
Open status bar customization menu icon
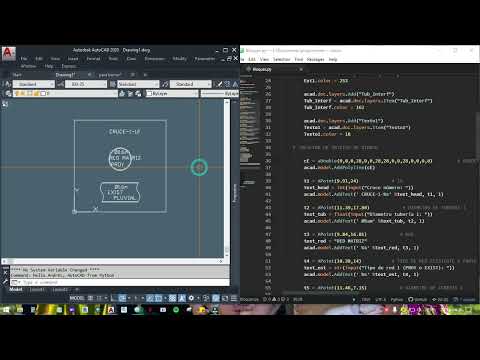pyautogui.click(x=234, y=298)
